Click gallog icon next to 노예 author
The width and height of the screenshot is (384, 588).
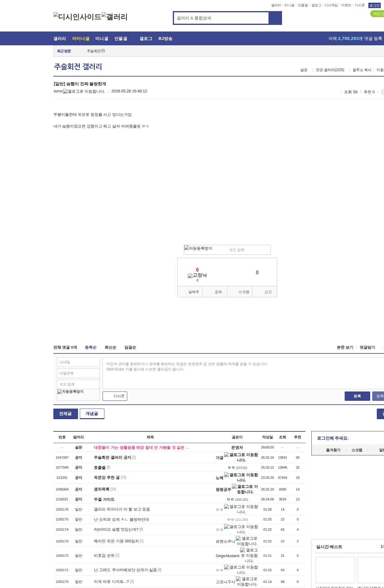click(241, 478)
